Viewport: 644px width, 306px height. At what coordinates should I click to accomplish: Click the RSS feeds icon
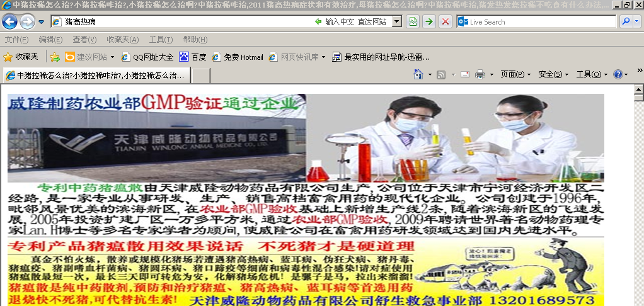442,74
